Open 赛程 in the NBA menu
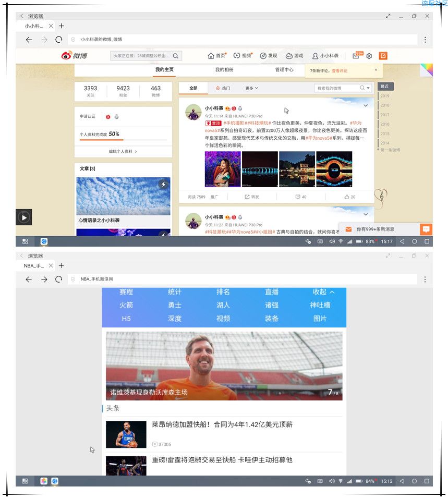 (x=126, y=292)
